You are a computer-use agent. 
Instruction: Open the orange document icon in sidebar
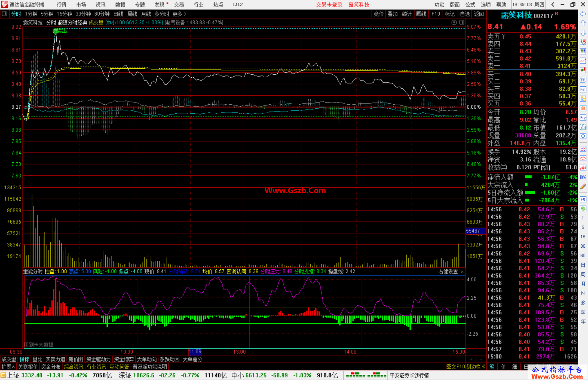point(583,108)
